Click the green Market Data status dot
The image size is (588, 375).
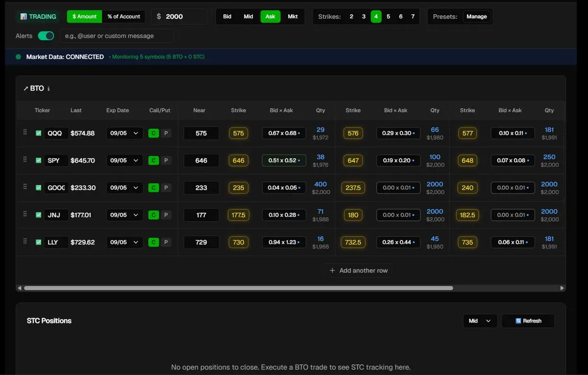pyautogui.click(x=19, y=57)
